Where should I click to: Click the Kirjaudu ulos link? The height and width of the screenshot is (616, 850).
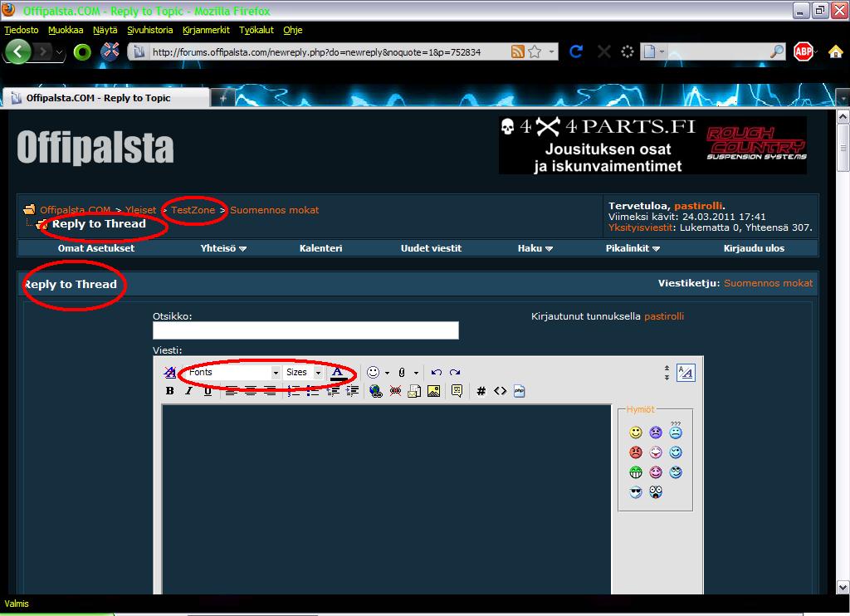pyautogui.click(x=754, y=248)
